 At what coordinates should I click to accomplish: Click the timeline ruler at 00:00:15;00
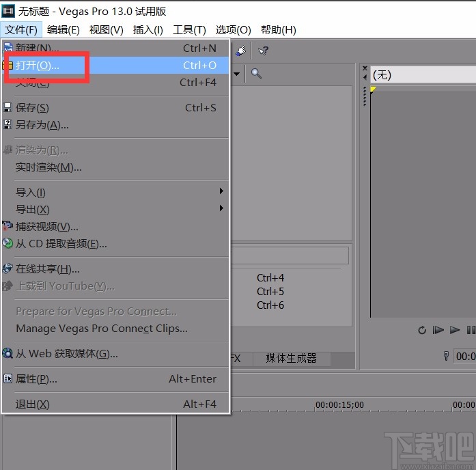tap(339, 404)
